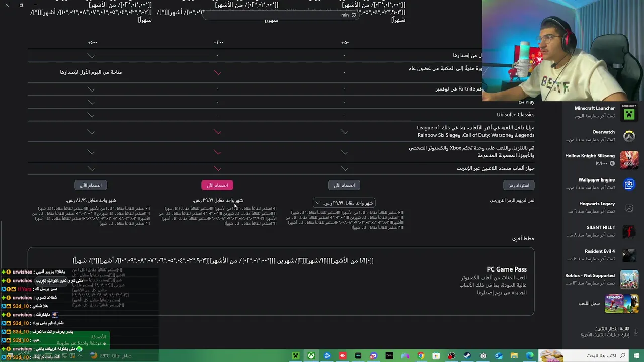Viewport: 644px width, 362px height.
Task: Click the checkmark in Ubisoft+ Classics row
Action: pyautogui.click(x=91, y=115)
